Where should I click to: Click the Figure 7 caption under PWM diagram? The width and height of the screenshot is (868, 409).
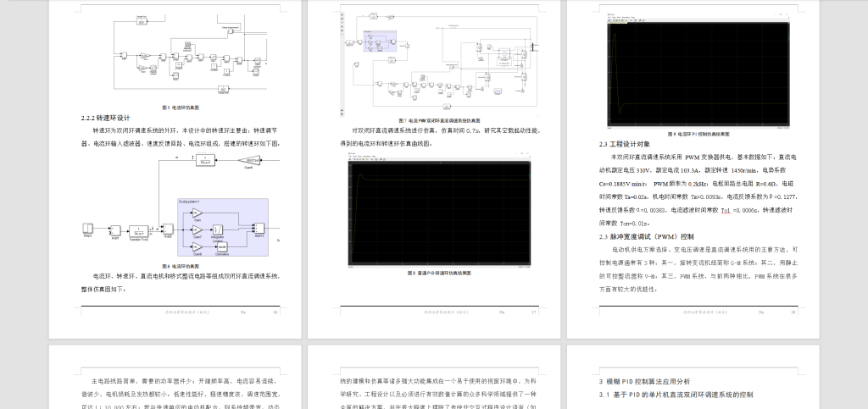click(438, 120)
